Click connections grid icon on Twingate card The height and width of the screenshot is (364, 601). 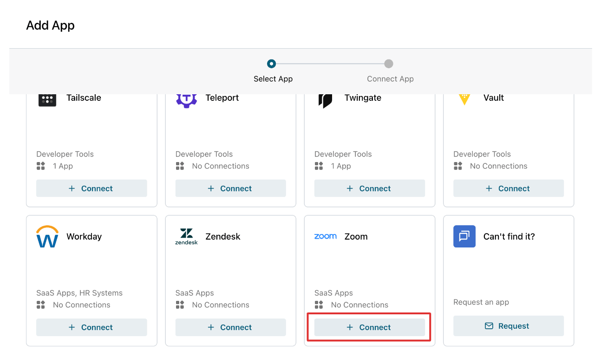[319, 166]
